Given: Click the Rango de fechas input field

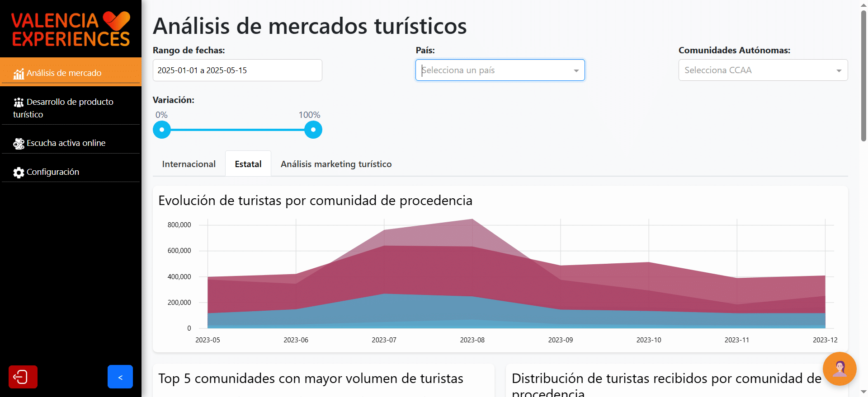Looking at the screenshot, I should click(x=237, y=70).
